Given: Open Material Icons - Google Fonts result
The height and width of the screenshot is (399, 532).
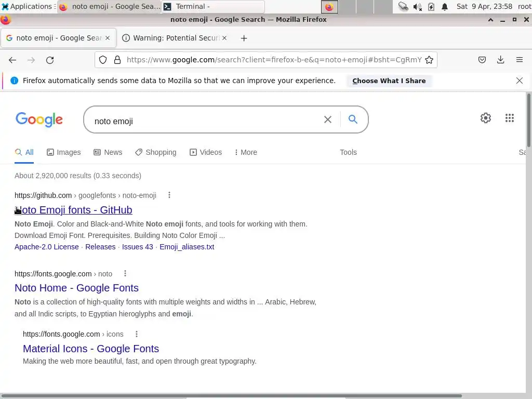Looking at the screenshot, I should pos(90,349).
